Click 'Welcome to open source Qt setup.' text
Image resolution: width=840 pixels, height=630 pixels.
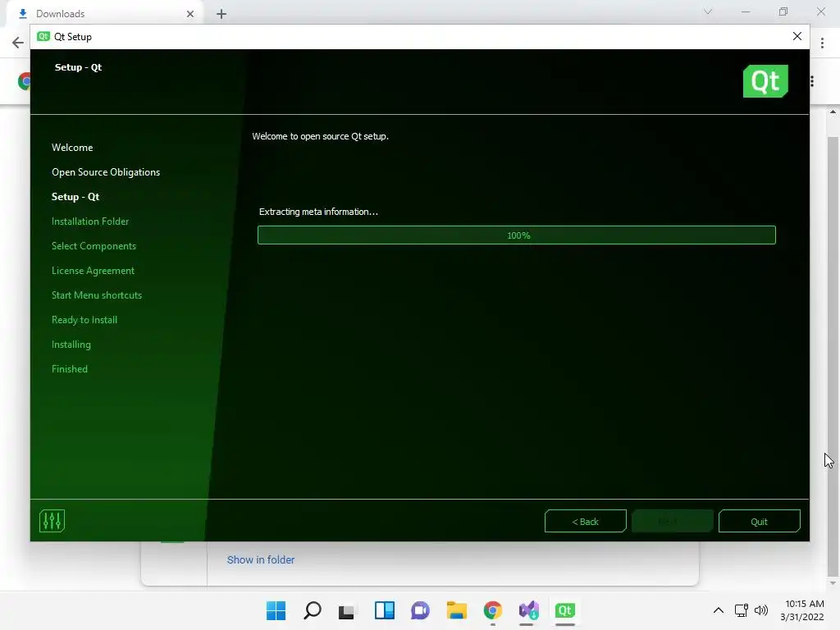point(321,136)
